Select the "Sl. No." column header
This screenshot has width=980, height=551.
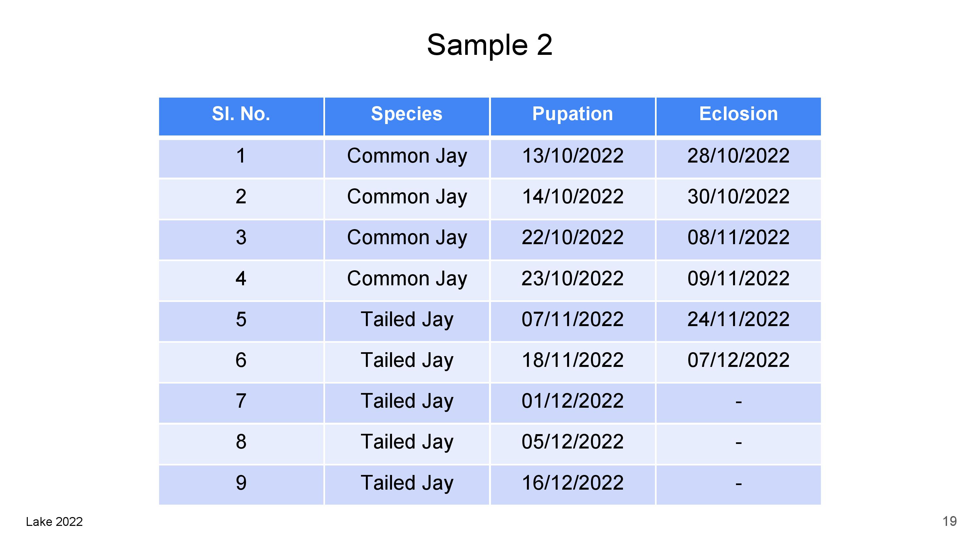point(241,114)
